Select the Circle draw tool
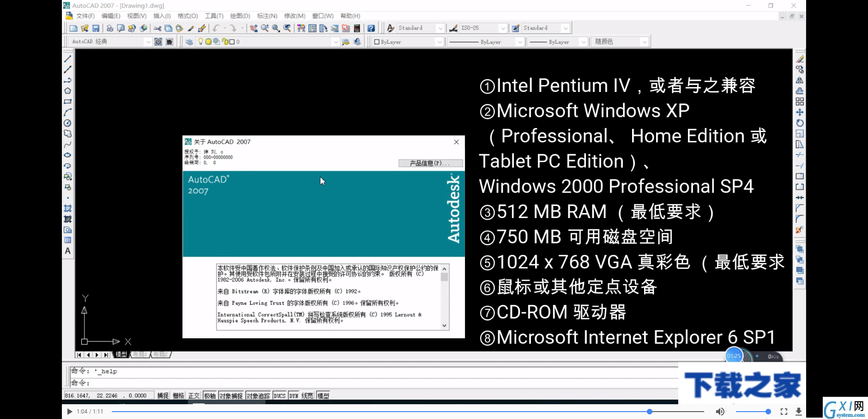 click(x=68, y=123)
